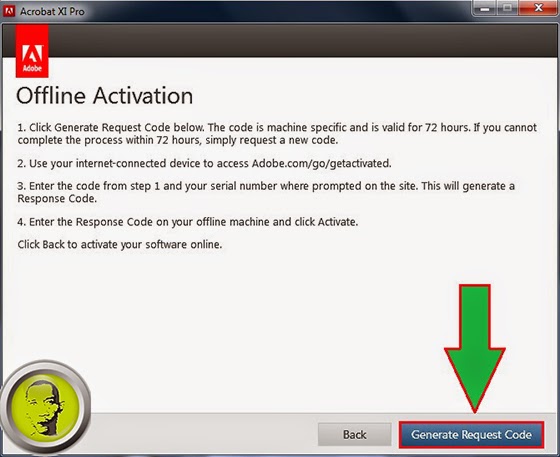Screen dimensions: 560x457
Task: Go back using the Back button
Action: 355,435
